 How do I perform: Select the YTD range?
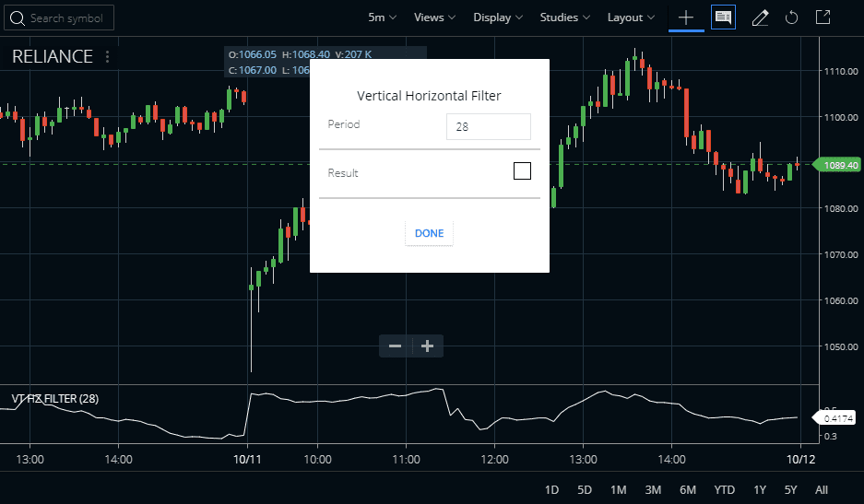click(x=724, y=489)
